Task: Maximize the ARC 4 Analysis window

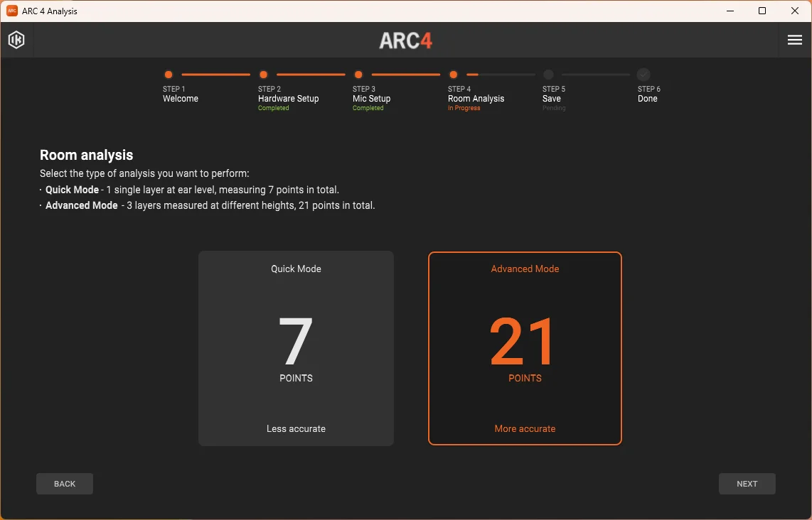Action: [762, 11]
